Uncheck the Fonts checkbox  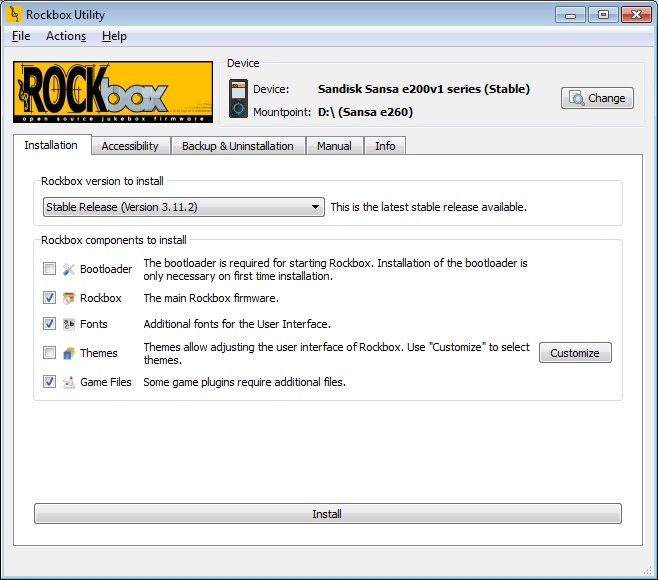coord(49,324)
